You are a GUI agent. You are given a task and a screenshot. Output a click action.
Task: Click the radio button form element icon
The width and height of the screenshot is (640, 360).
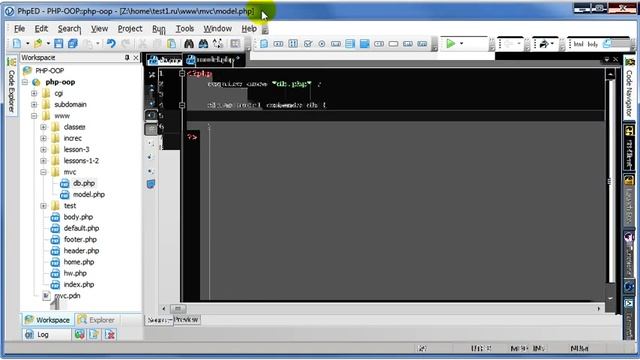[x=322, y=43]
